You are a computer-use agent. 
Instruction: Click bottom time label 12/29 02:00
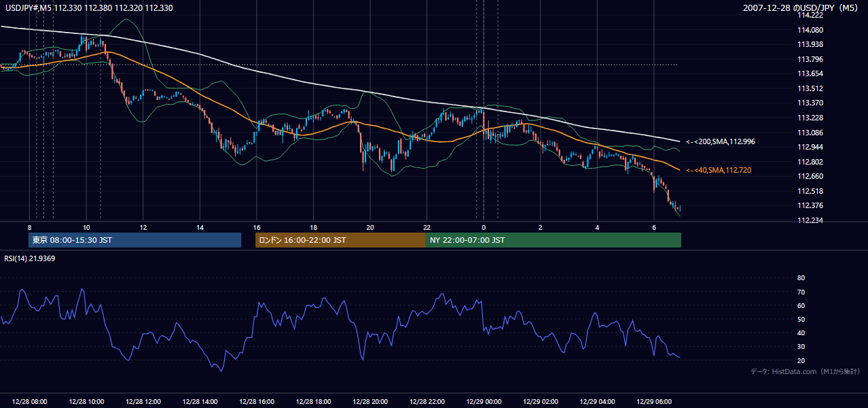click(x=540, y=402)
